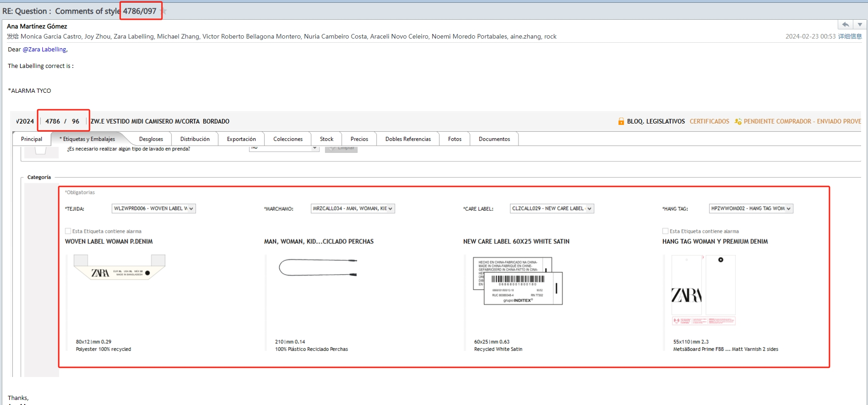Viewport: 868px width, 405px height.
Task: Click the 详细信息 details link
Action: (x=850, y=37)
